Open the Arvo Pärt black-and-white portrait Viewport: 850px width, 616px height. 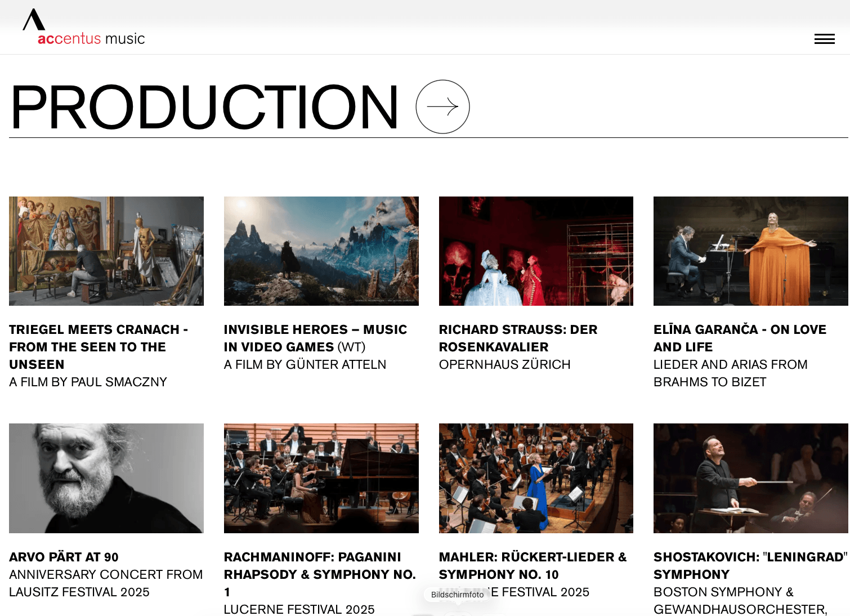106,478
